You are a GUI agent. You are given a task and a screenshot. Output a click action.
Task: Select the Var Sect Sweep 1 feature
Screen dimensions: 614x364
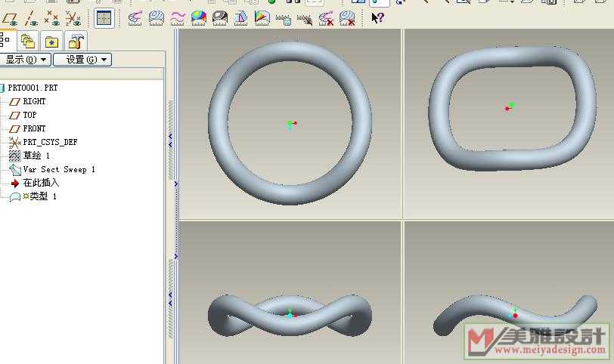pyautogui.click(x=59, y=169)
